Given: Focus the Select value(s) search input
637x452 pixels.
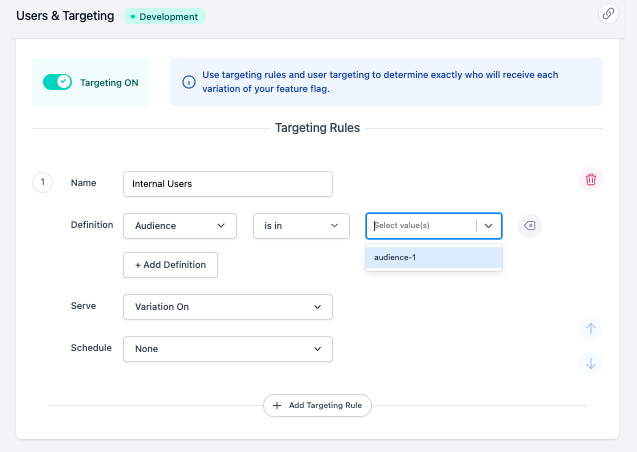Looking at the screenshot, I should click(x=420, y=226).
